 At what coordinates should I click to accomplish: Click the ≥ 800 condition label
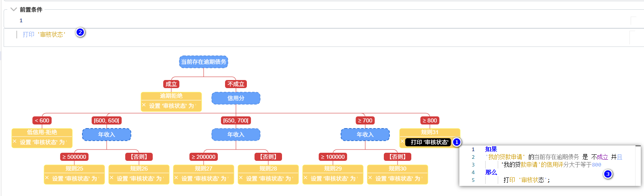429,120
